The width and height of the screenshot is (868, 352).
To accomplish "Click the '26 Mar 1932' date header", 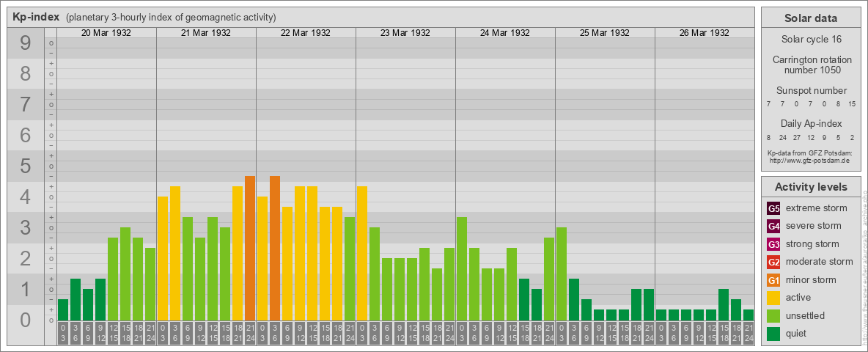I will pyautogui.click(x=704, y=33).
